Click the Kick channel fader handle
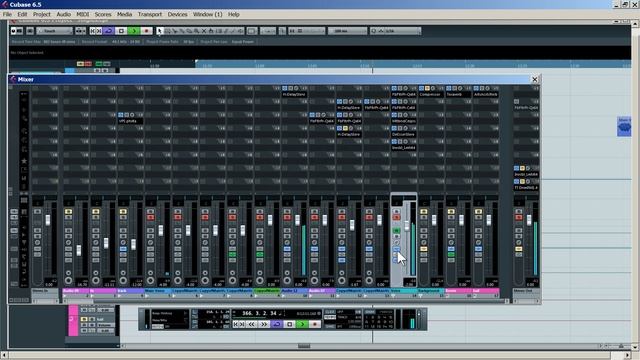This screenshot has width=640, height=360. click(133, 244)
